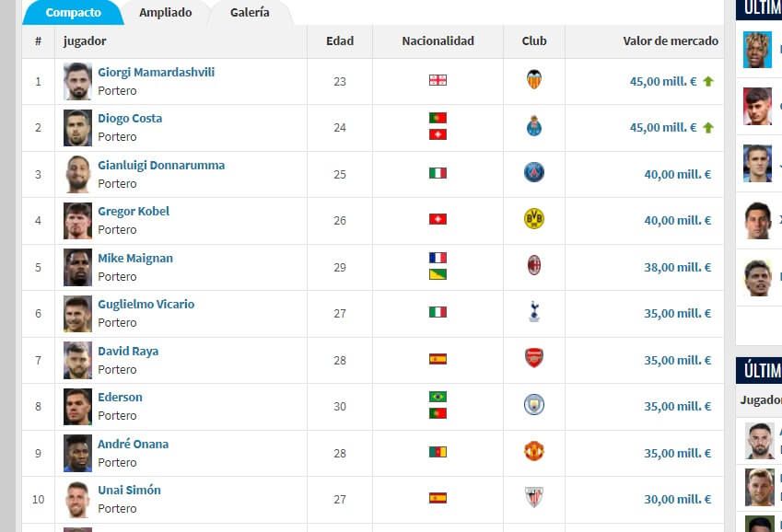The image size is (782, 532).
Task: Switch to the Ampliado tab
Action: 166,13
